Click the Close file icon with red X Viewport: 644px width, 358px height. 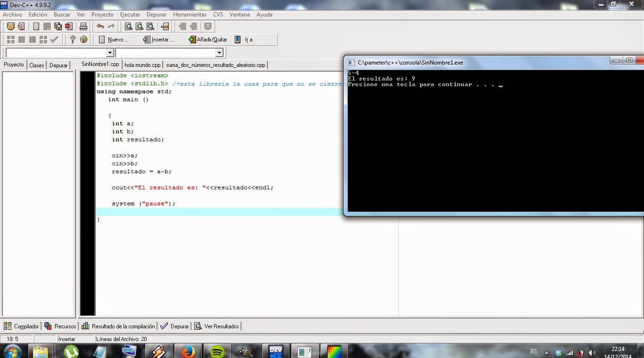[x=69, y=26]
